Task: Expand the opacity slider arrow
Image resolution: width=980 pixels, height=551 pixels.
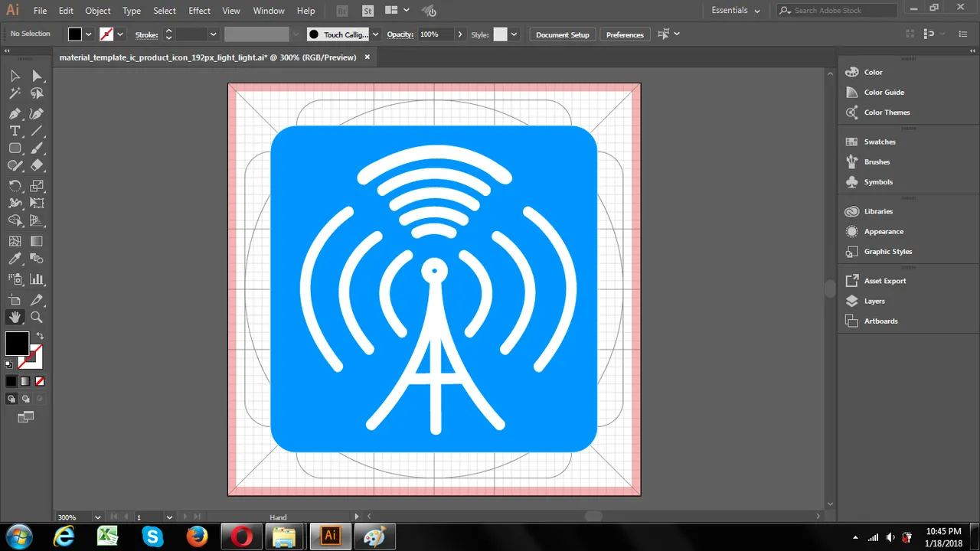Action: [459, 34]
